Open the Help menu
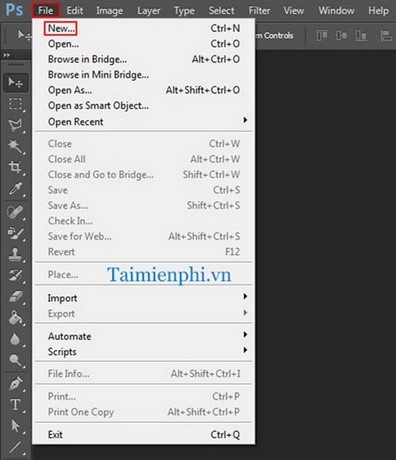The height and width of the screenshot is (460, 396). pyautogui.click(x=378, y=11)
